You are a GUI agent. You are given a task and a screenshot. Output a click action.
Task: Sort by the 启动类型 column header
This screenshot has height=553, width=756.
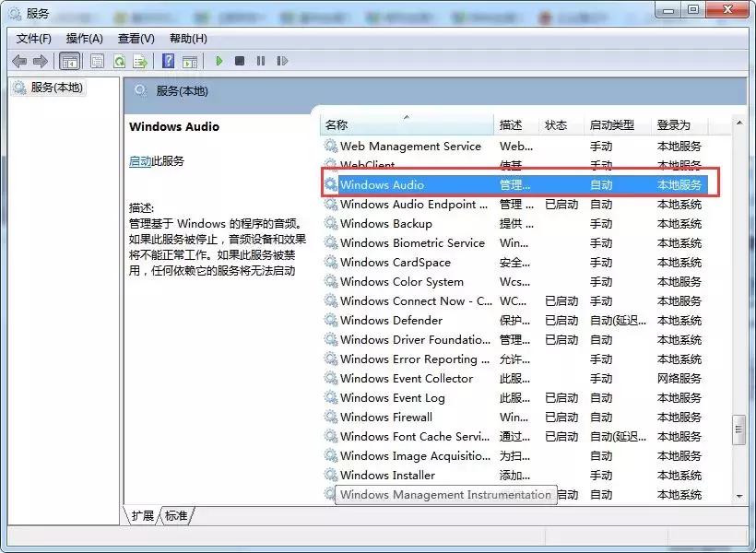pos(617,124)
